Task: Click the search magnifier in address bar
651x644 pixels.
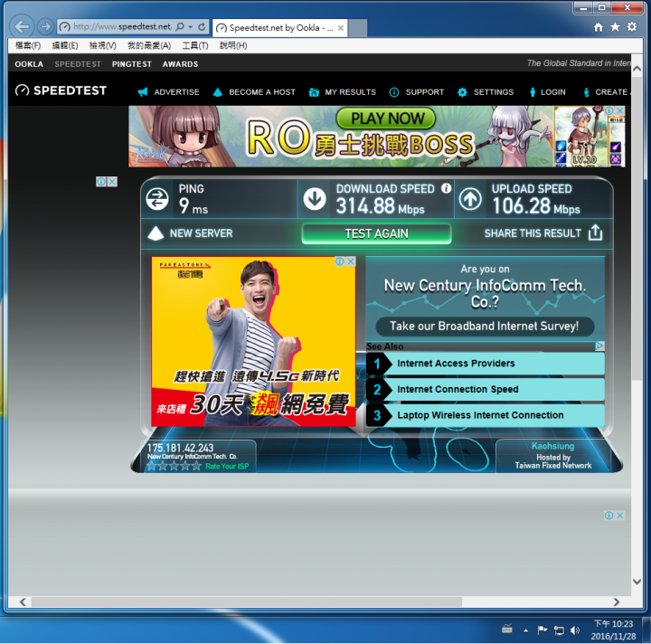Action: (x=180, y=27)
